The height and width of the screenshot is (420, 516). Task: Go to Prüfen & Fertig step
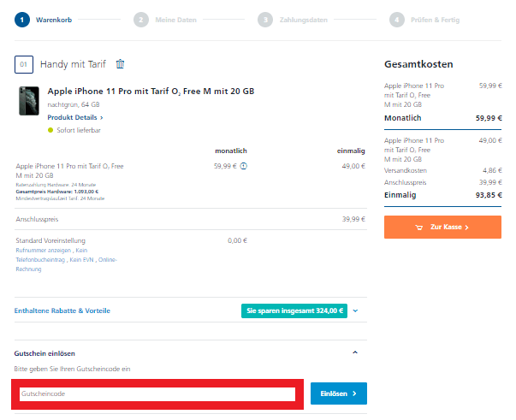pyautogui.click(x=424, y=20)
